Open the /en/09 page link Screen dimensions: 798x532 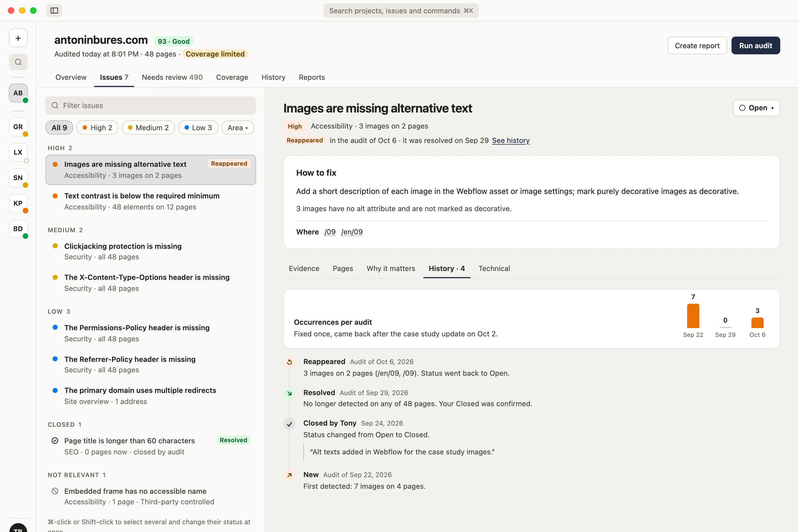(x=352, y=232)
